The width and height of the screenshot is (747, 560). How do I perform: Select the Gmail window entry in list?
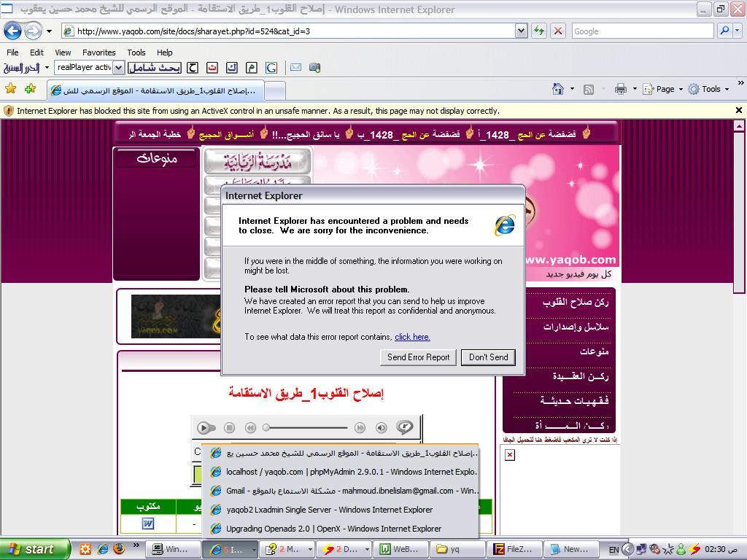click(341, 491)
